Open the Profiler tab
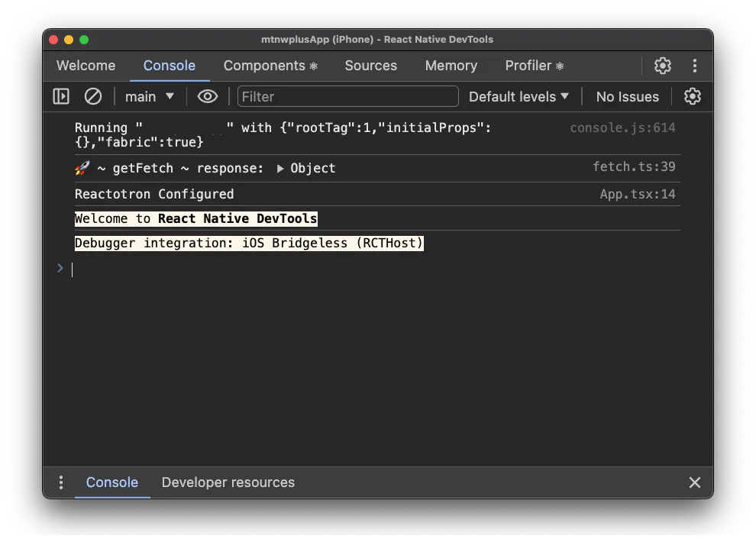This screenshot has width=756, height=555. tap(535, 66)
